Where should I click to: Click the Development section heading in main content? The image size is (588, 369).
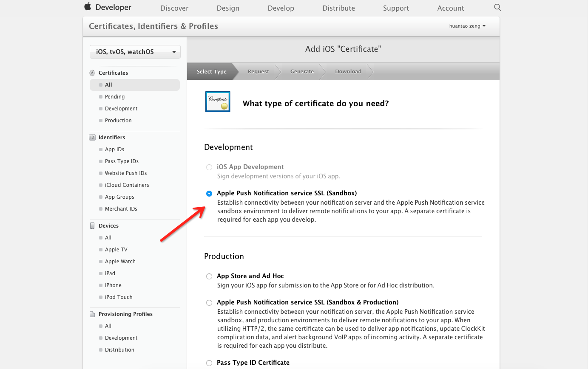click(x=228, y=147)
